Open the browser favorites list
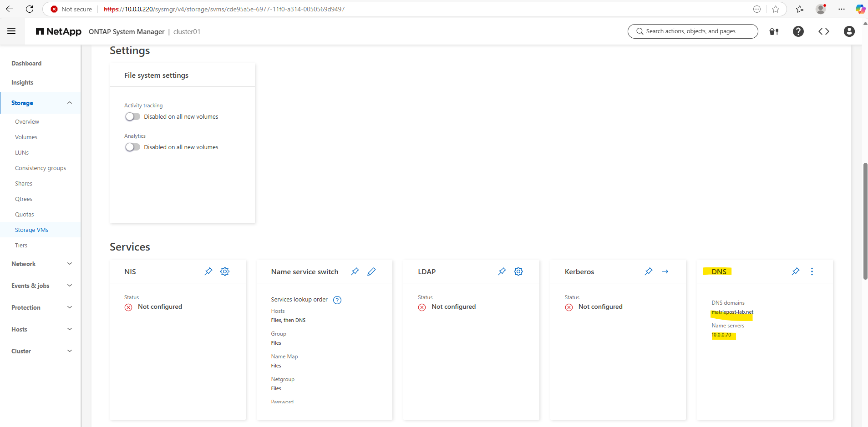868x427 pixels. point(800,9)
